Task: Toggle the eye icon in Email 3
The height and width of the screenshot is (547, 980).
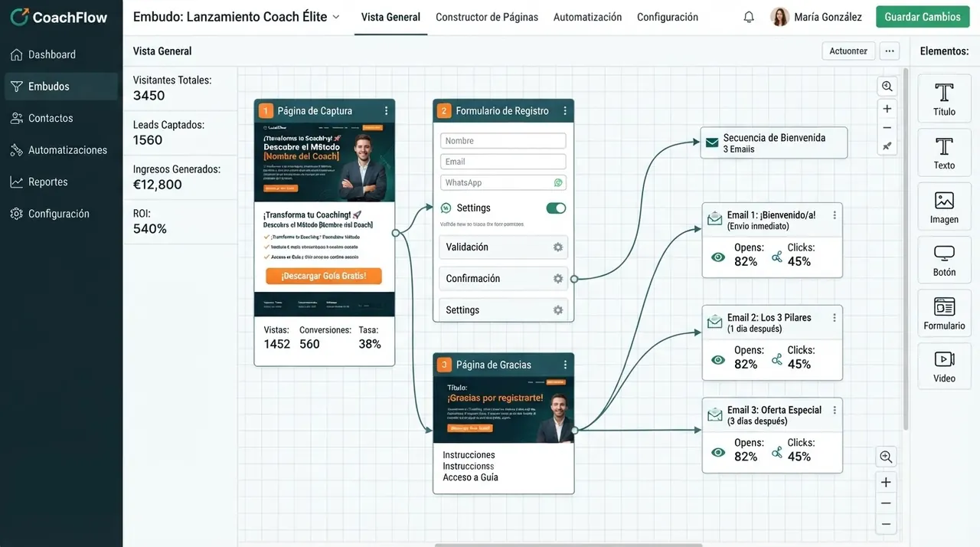Action: [x=718, y=453]
